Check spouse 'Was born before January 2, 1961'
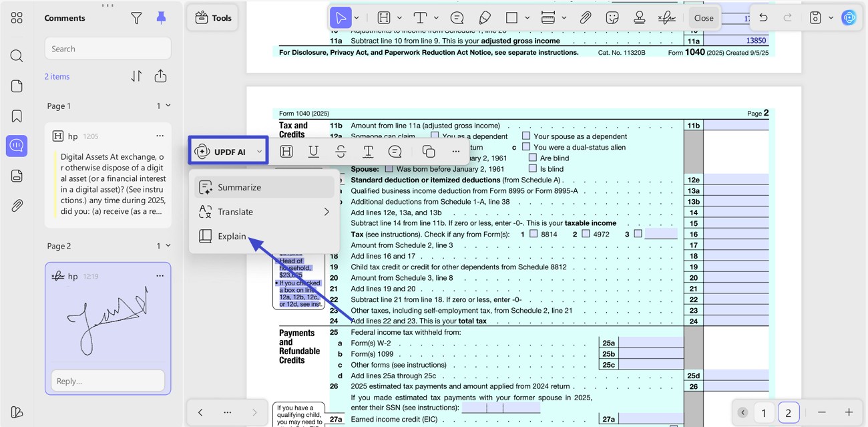 click(389, 168)
